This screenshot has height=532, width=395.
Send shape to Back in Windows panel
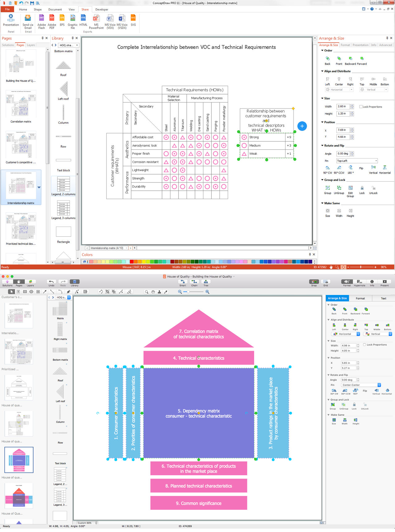327,61
